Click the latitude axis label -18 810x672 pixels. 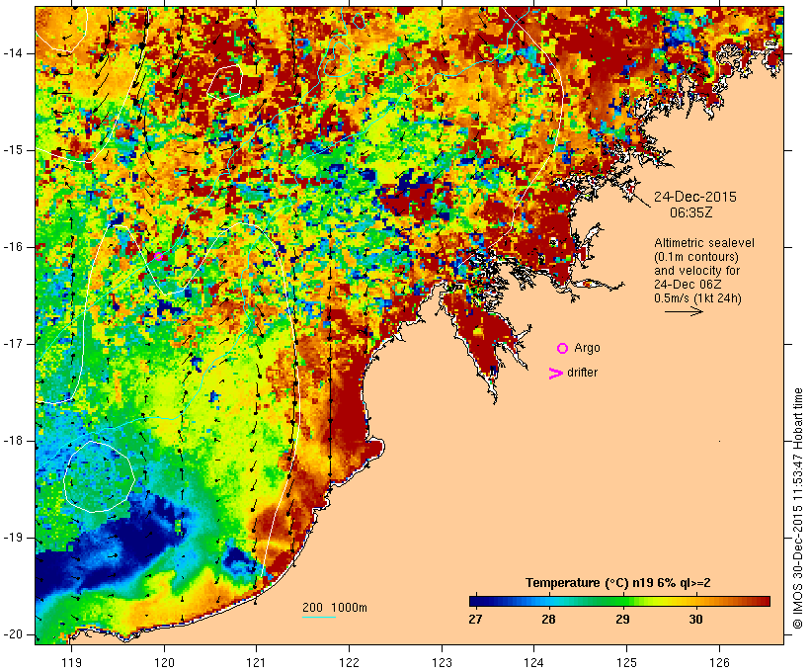point(13,441)
